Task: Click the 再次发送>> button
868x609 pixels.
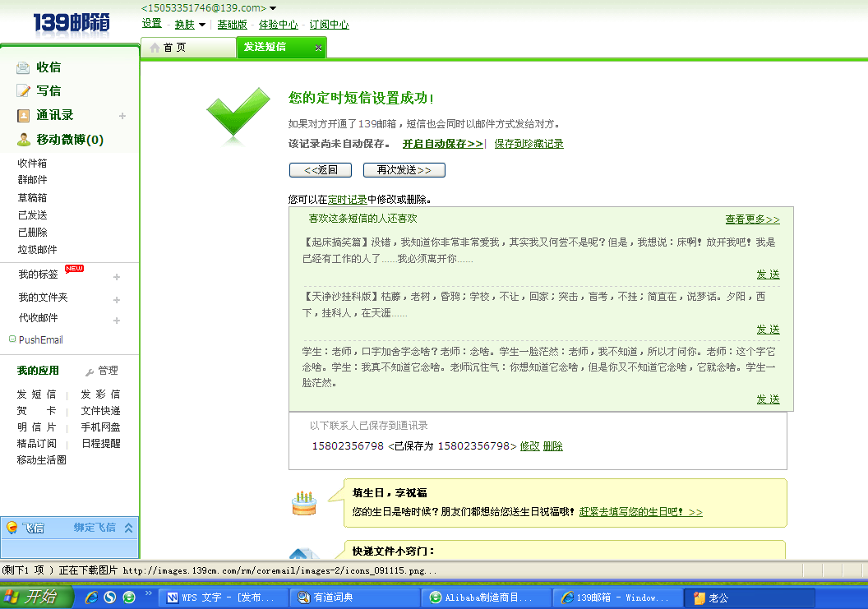Action: point(404,170)
